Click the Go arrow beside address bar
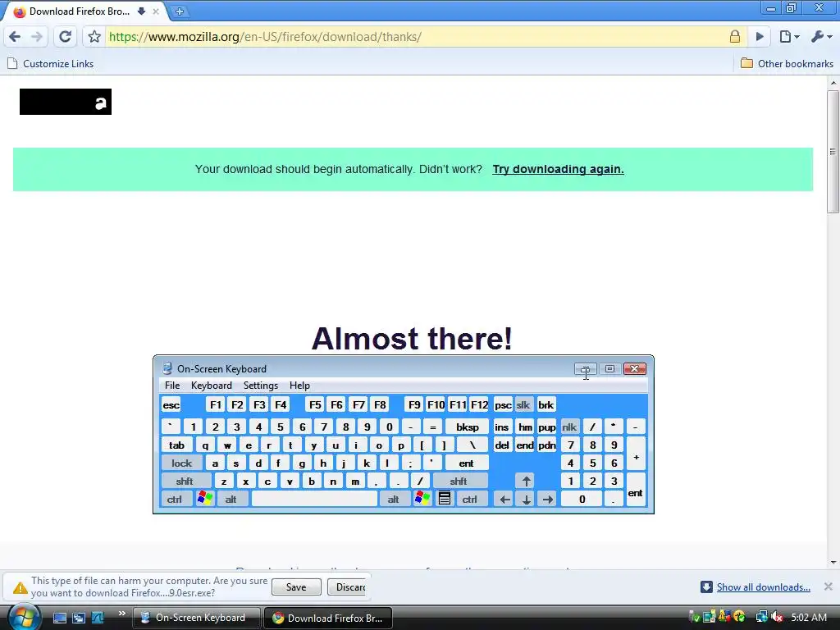This screenshot has height=630, width=840. click(x=760, y=36)
